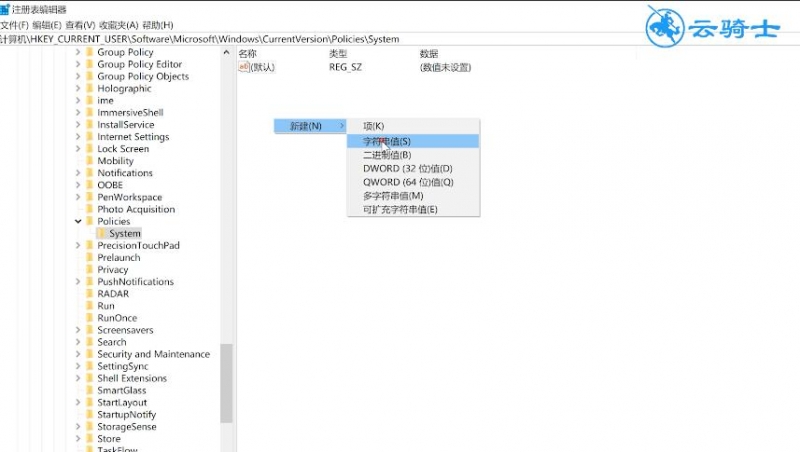The width and height of the screenshot is (800, 452).
Task: Expand the ImmersiveShell key
Action: 78,112
